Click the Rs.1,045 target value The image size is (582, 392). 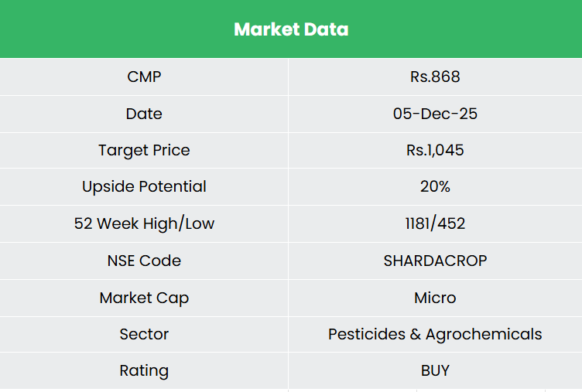point(435,150)
